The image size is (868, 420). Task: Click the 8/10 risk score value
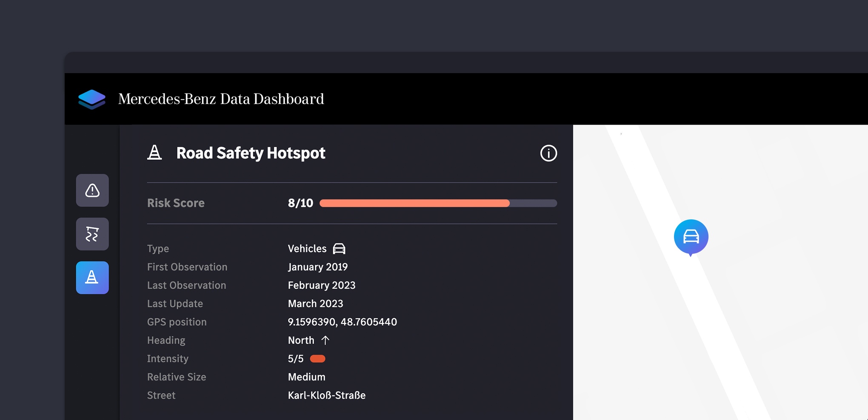(x=300, y=203)
